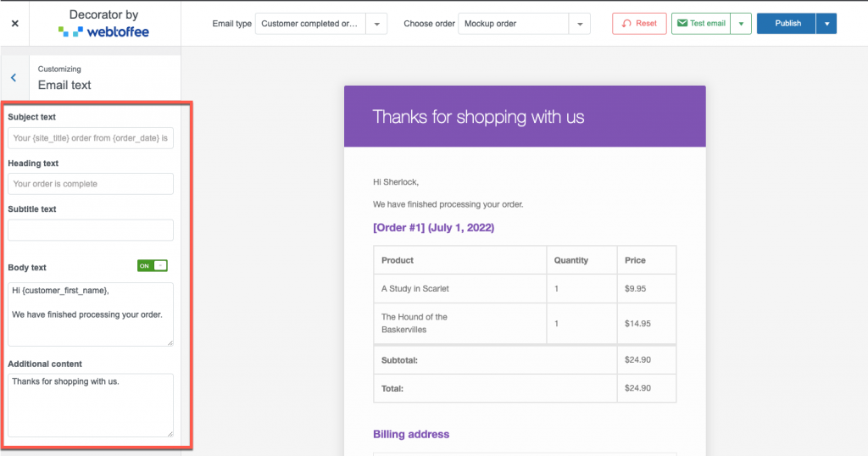Image resolution: width=868 pixels, height=456 pixels.
Task: Click the Publish button
Action: point(786,24)
